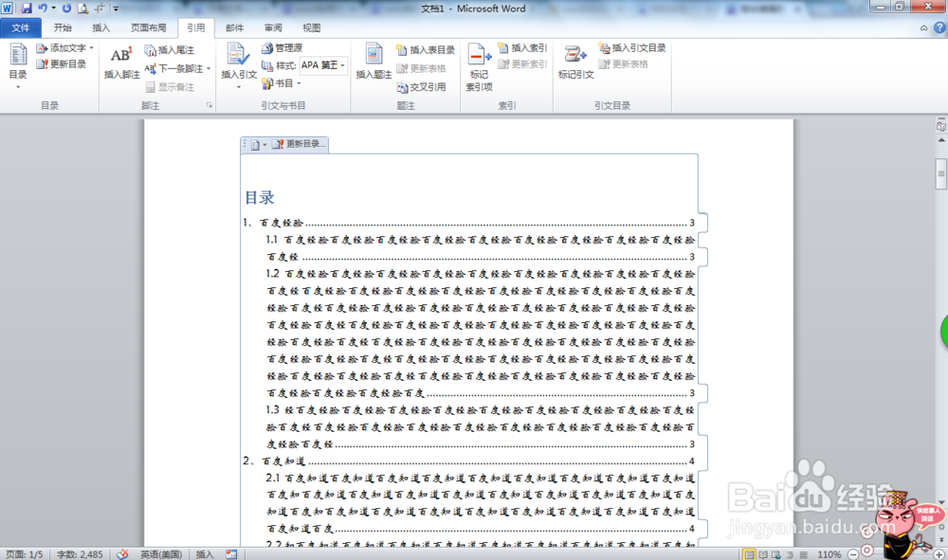
Task: Click the 目录 heading in the document
Action: pos(260,197)
